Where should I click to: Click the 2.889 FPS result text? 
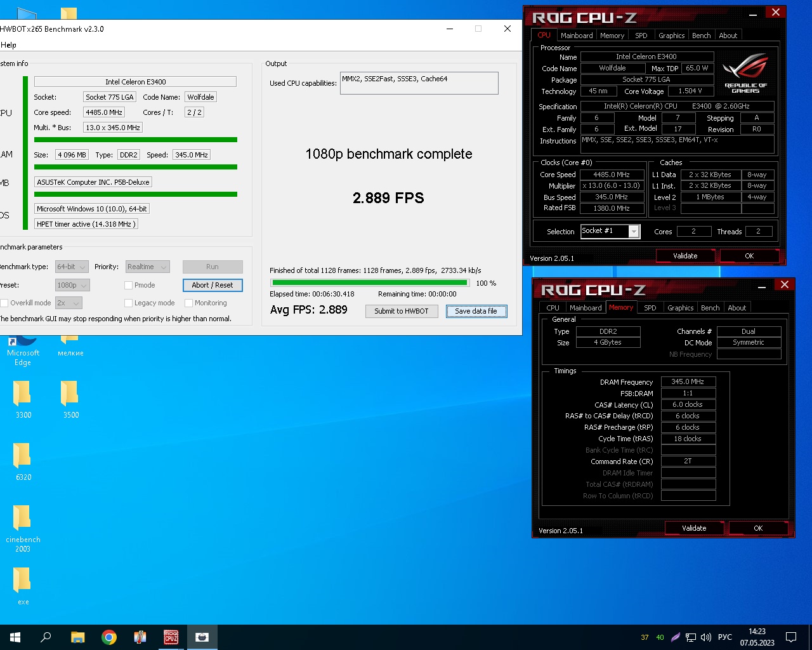point(388,198)
